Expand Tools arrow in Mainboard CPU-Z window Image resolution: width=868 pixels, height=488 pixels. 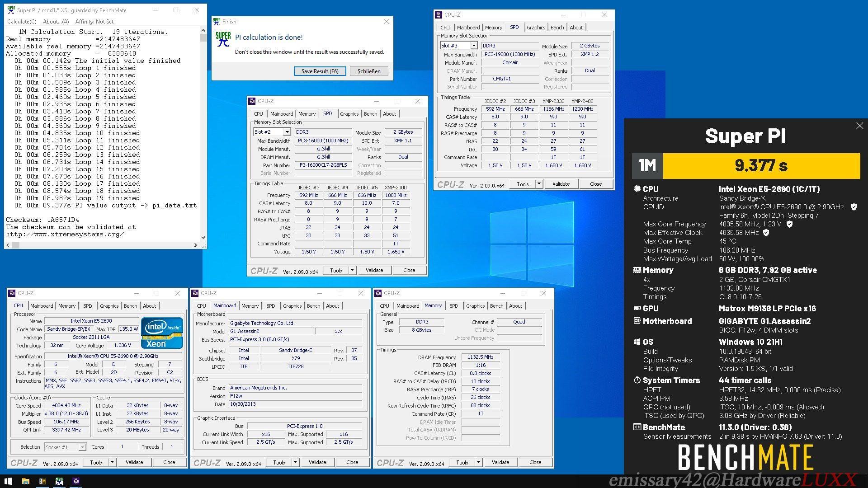(x=295, y=462)
